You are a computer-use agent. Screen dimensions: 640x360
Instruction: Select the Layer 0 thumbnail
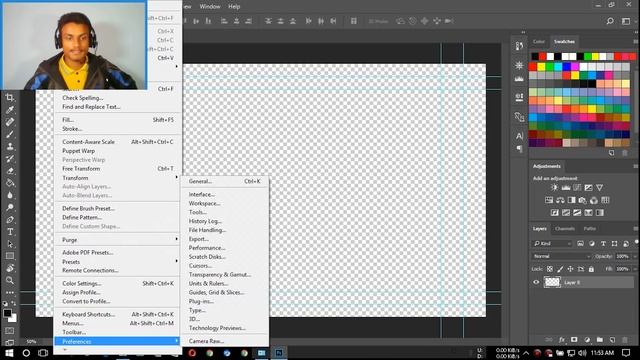click(x=552, y=282)
